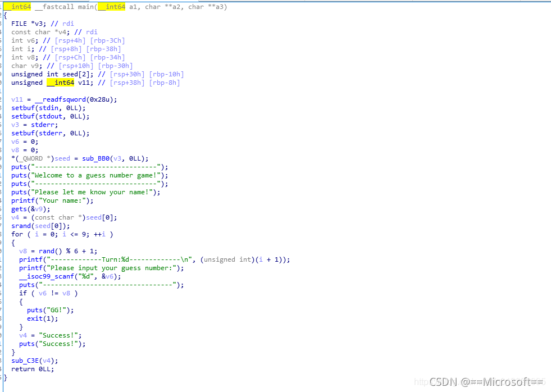
Task: Click the 'v6 = 0;' statement
Action: [25, 142]
